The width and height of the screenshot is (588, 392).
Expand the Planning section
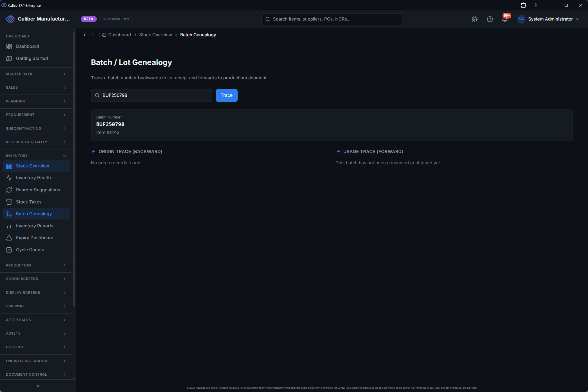tap(37, 101)
